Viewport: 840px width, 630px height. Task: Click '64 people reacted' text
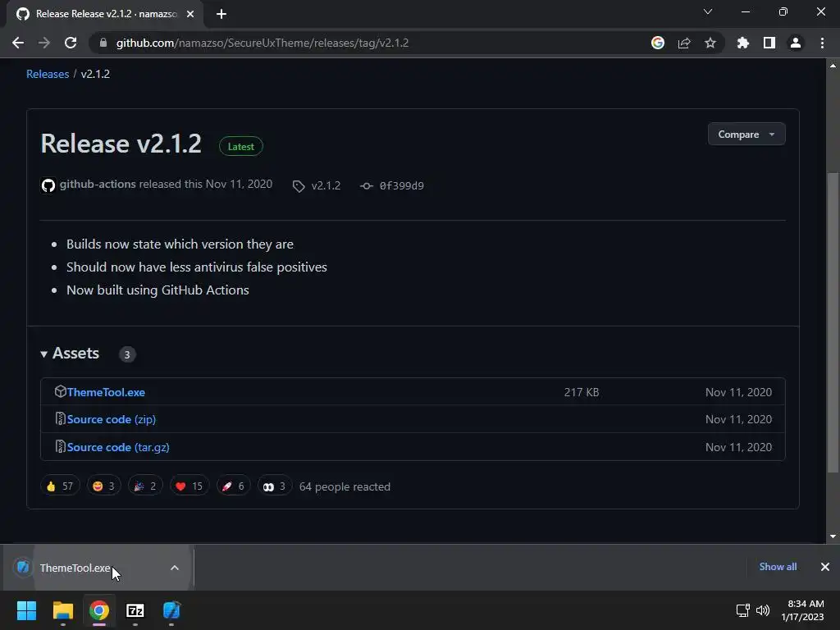pos(345,486)
